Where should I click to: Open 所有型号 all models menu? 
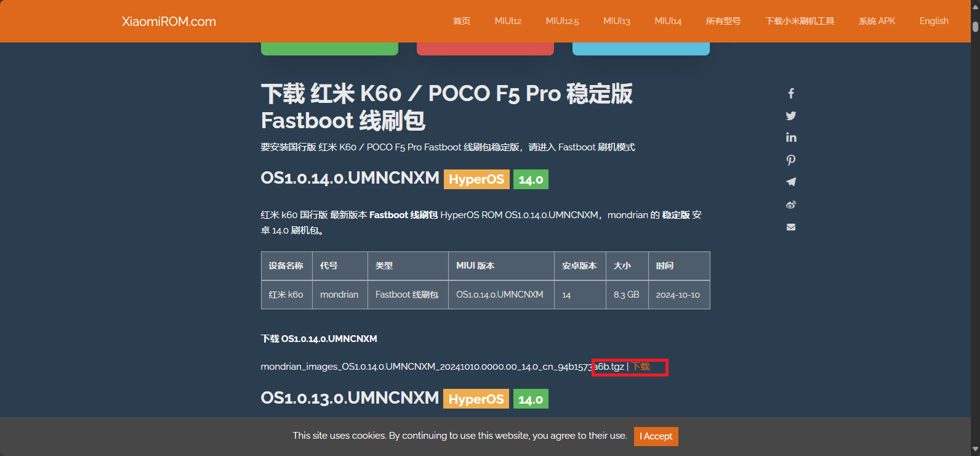pyautogui.click(x=723, y=21)
